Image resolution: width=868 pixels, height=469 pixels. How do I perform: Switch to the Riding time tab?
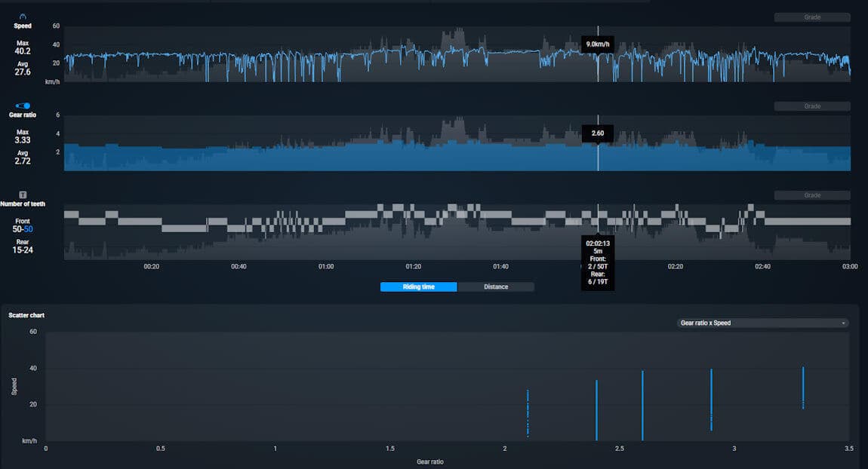(418, 287)
